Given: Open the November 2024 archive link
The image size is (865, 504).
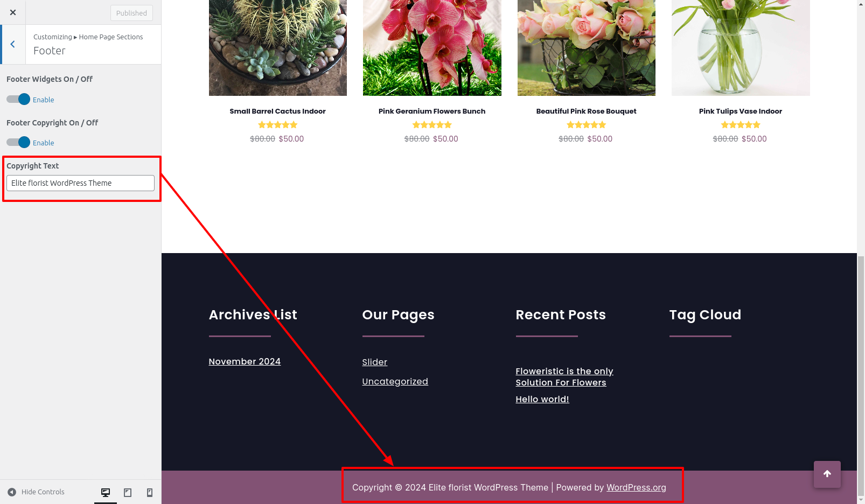Looking at the screenshot, I should (245, 361).
